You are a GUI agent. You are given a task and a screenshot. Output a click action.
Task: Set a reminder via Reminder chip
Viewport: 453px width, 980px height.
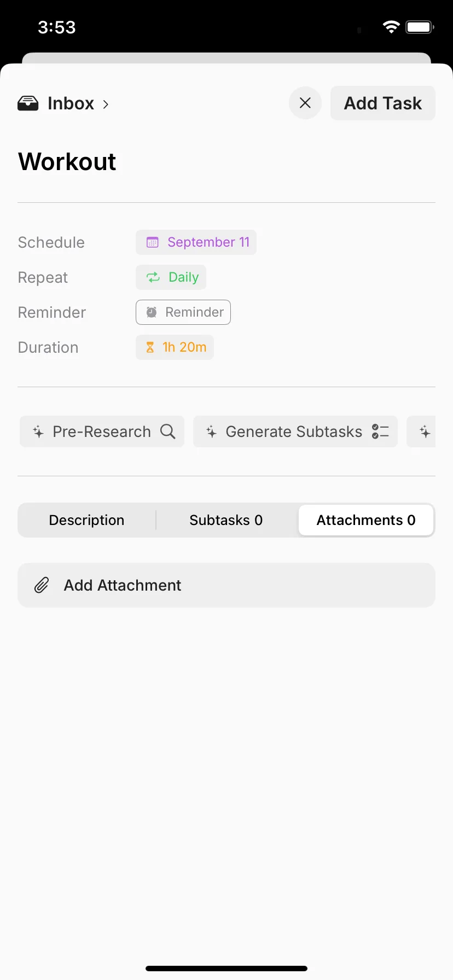tap(183, 312)
